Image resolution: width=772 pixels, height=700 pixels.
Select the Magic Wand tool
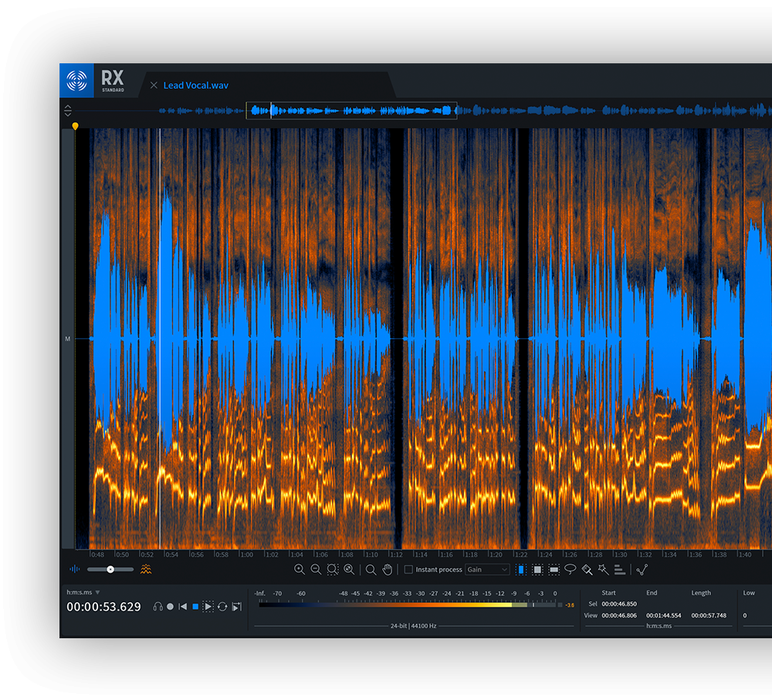603,570
